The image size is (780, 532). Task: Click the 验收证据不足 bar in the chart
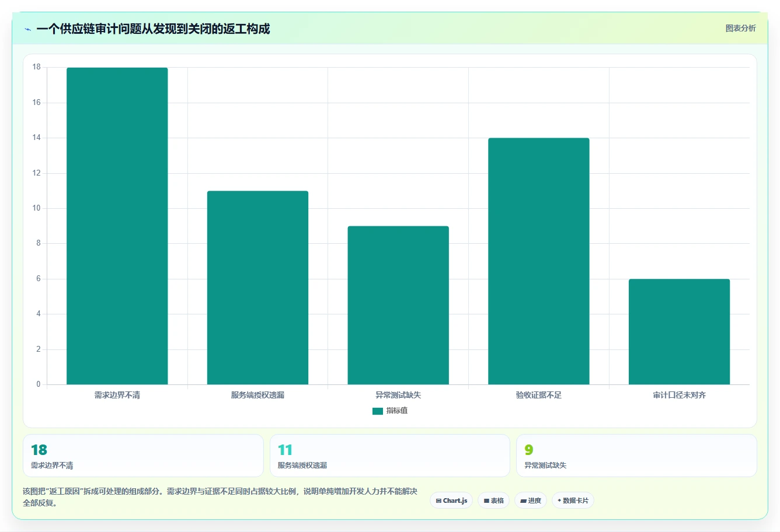point(539,261)
